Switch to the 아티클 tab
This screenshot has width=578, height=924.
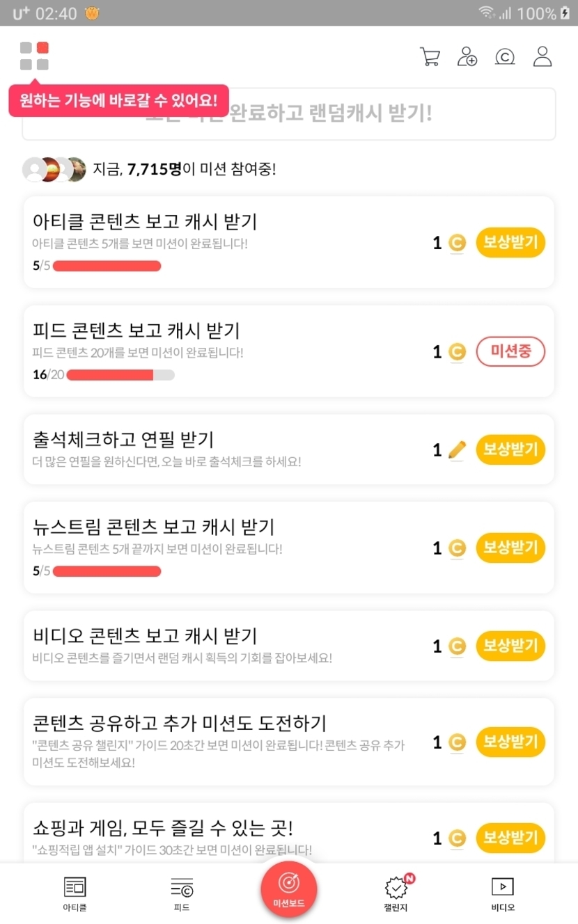(x=75, y=893)
